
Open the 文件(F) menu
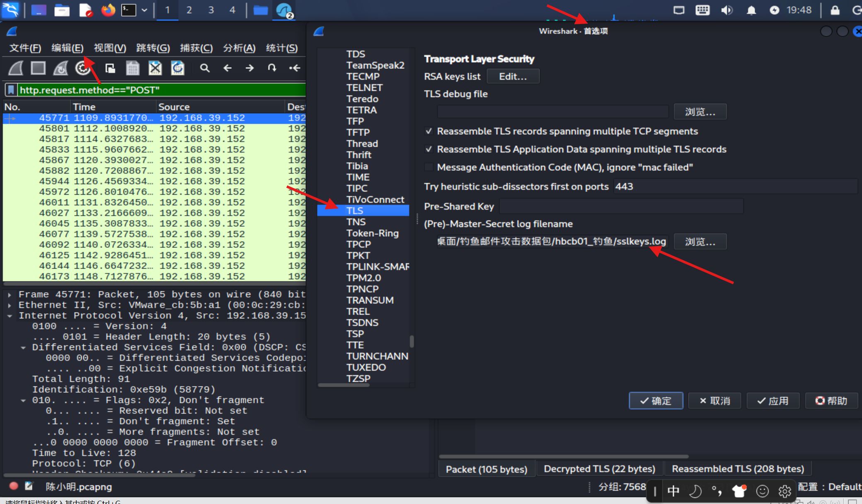tap(25, 48)
